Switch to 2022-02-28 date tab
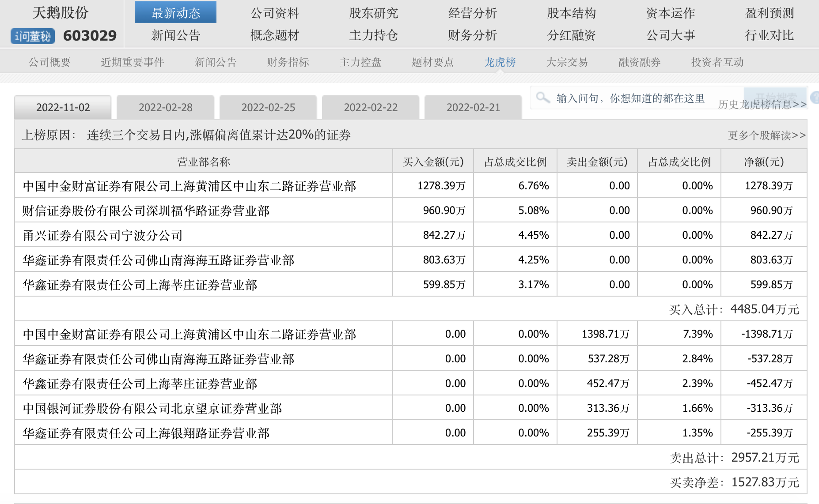The image size is (819, 504). click(x=166, y=107)
